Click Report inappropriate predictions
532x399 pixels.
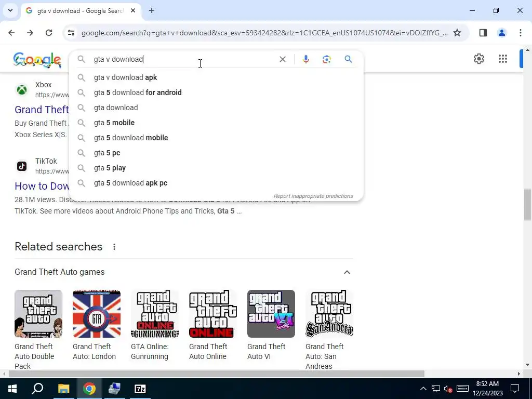[313, 196]
